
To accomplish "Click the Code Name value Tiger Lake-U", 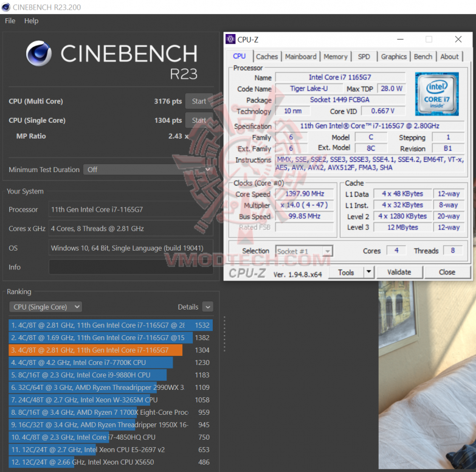I will (x=309, y=88).
